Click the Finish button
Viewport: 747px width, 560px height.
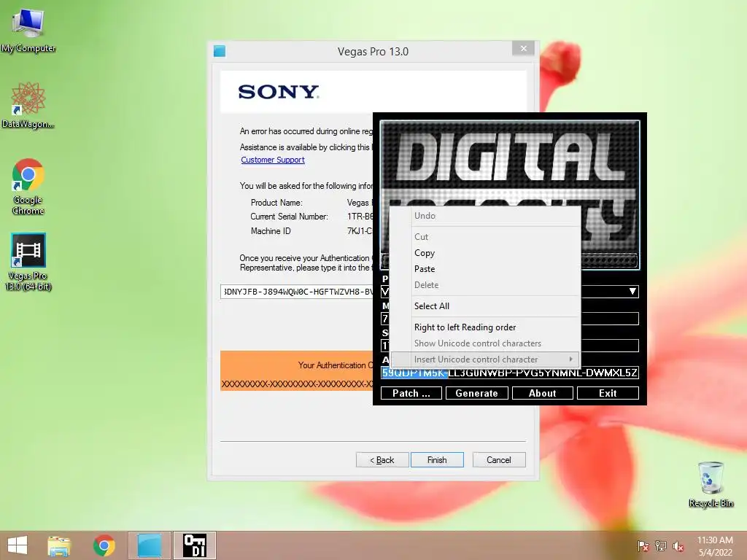pyautogui.click(x=437, y=460)
